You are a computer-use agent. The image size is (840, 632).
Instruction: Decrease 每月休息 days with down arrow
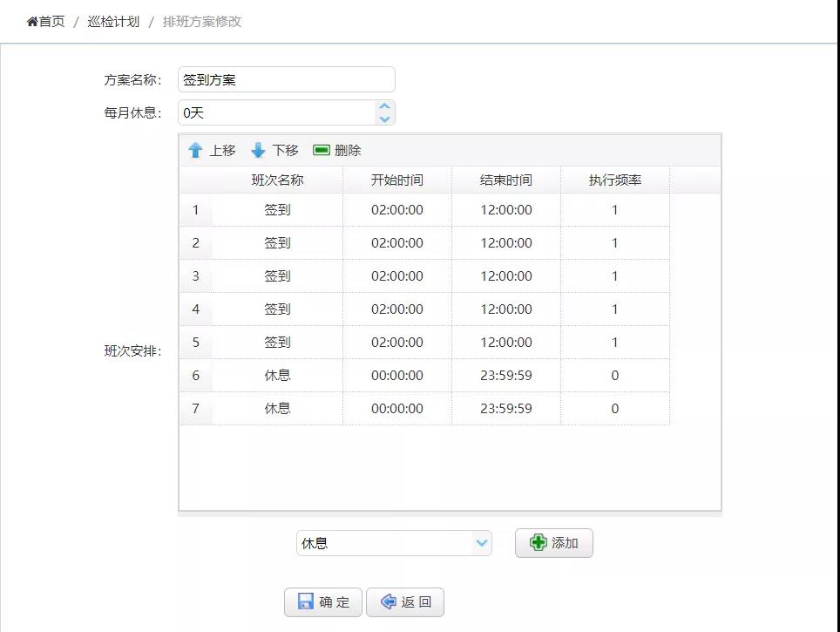384,118
